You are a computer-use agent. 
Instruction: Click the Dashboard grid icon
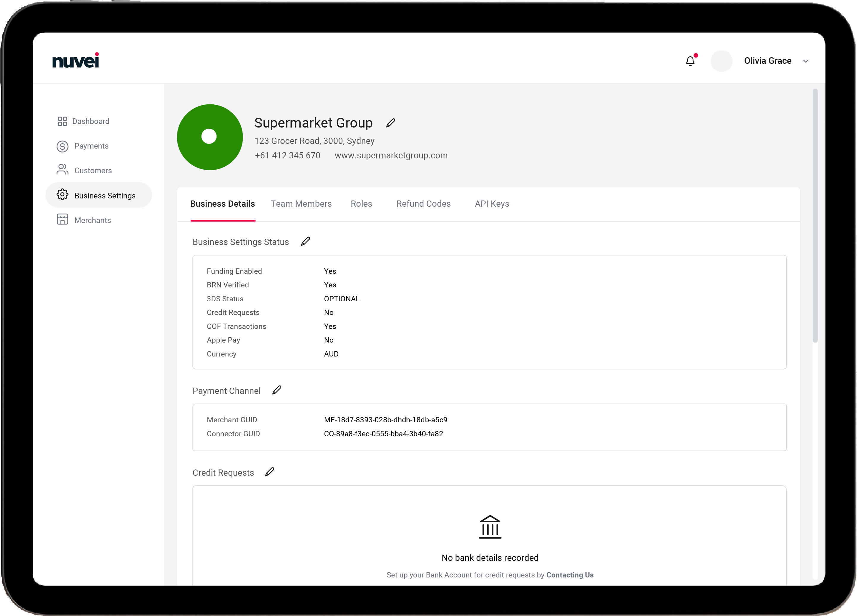62,121
